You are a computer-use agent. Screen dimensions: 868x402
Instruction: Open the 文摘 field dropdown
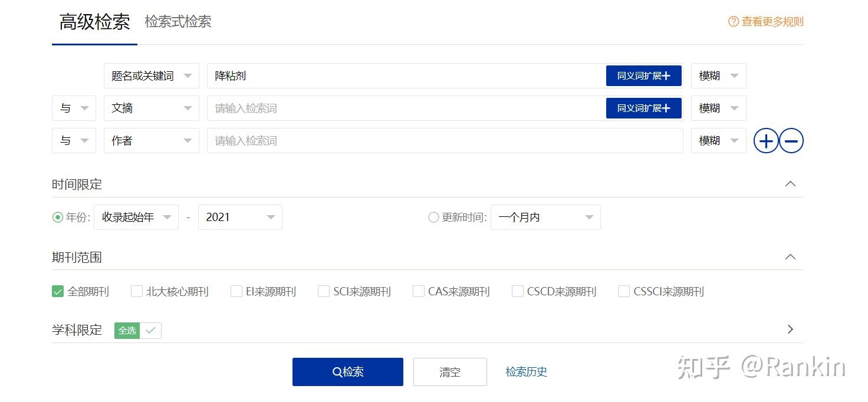152,108
